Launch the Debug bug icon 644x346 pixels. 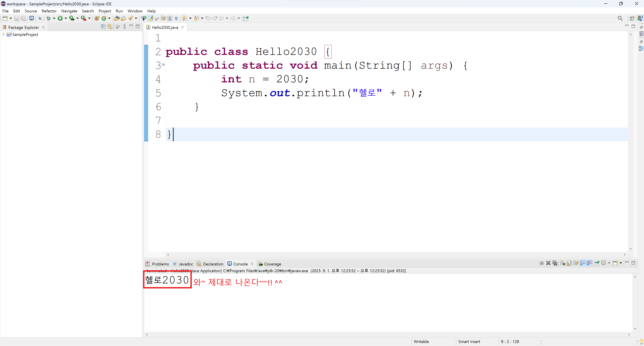[x=49, y=18]
